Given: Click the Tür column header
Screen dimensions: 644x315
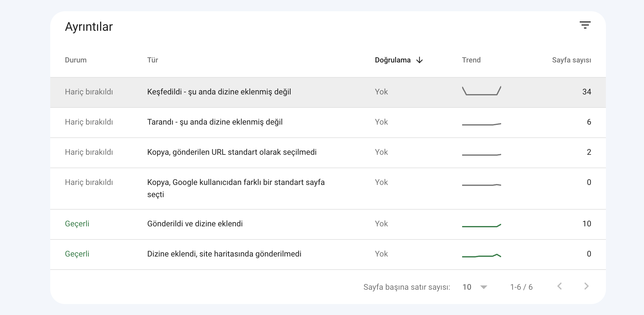Looking at the screenshot, I should (x=153, y=60).
